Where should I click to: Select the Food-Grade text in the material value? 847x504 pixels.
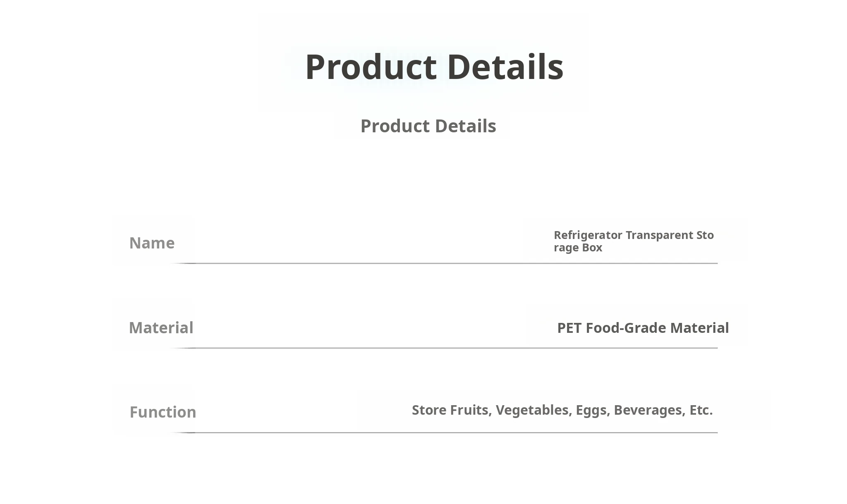(626, 328)
